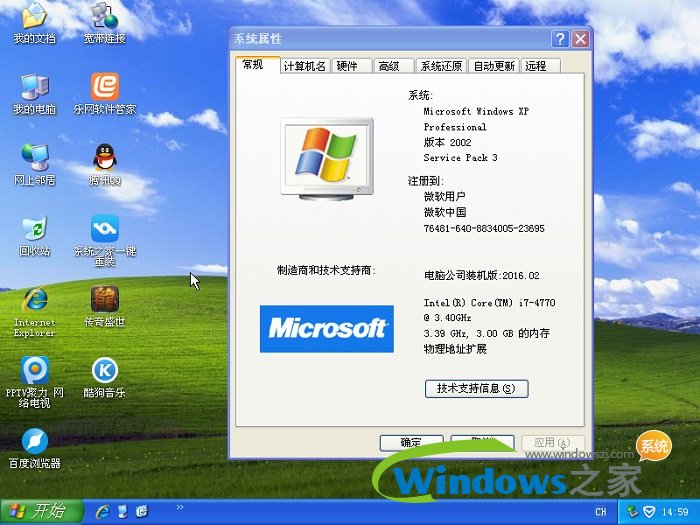Open 乐网软件管家 orange icon
This screenshot has width=700, height=525.
click(x=105, y=87)
